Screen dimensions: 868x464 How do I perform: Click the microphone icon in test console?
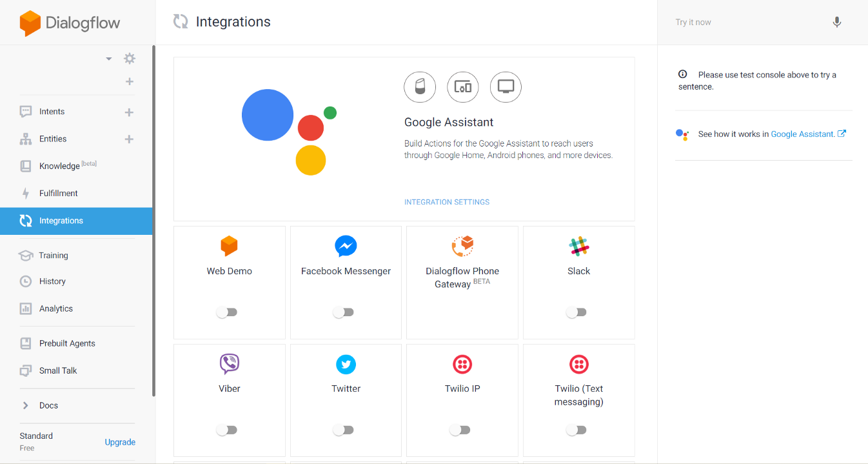836,22
